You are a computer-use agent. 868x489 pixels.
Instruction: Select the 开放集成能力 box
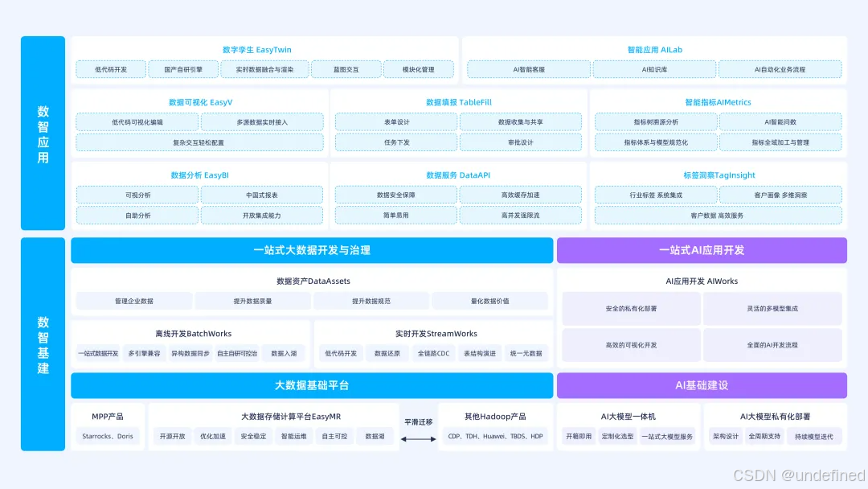(x=262, y=216)
